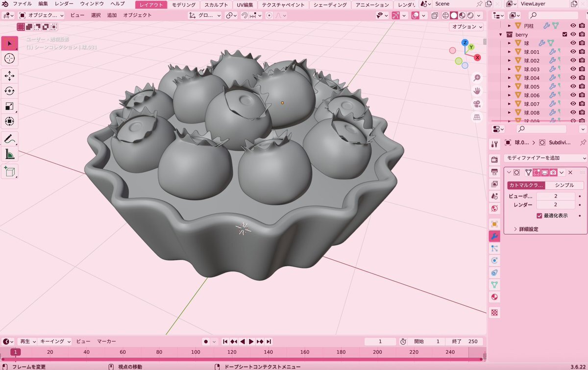Select the Rotate tool
Image resolution: width=588 pixels, height=370 pixels.
pyautogui.click(x=9, y=91)
